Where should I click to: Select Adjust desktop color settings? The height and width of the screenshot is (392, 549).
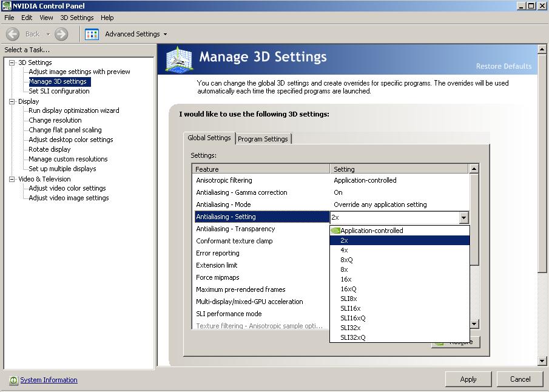71,140
